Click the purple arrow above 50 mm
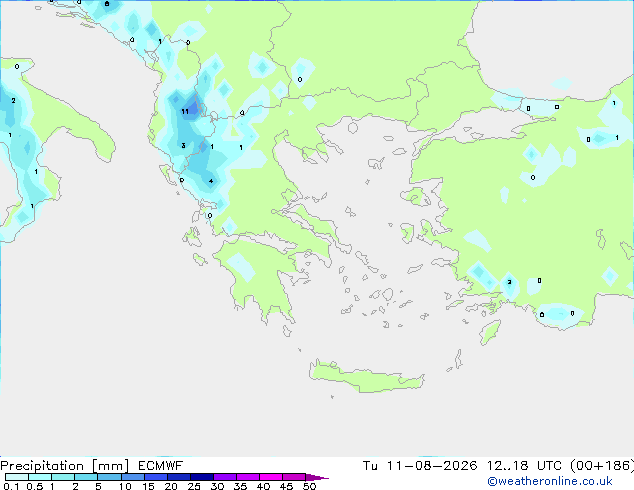Screen dimensions: 634x490 pos(317,477)
